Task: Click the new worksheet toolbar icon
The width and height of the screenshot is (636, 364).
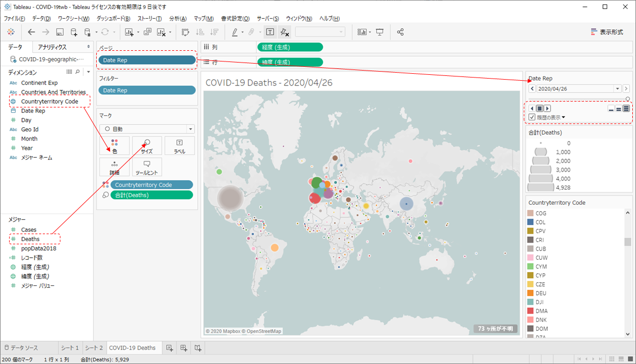Action: [x=129, y=32]
